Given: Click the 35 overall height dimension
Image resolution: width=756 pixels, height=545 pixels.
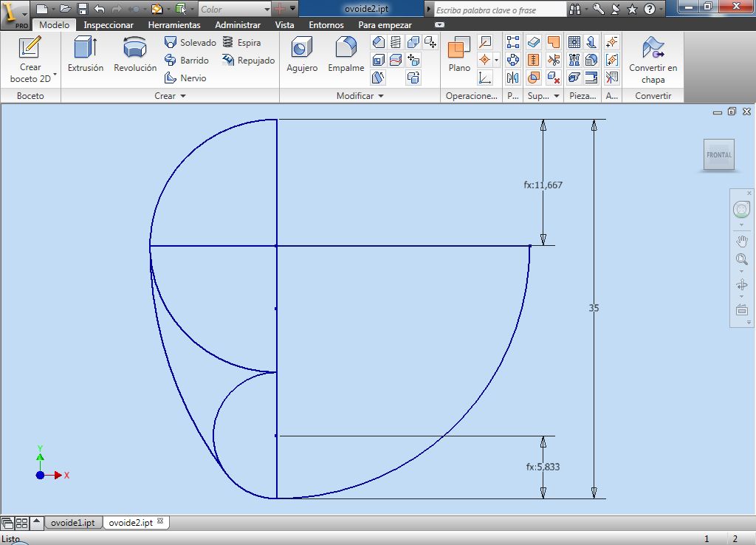Looking at the screenshot, I should [594, 308].
